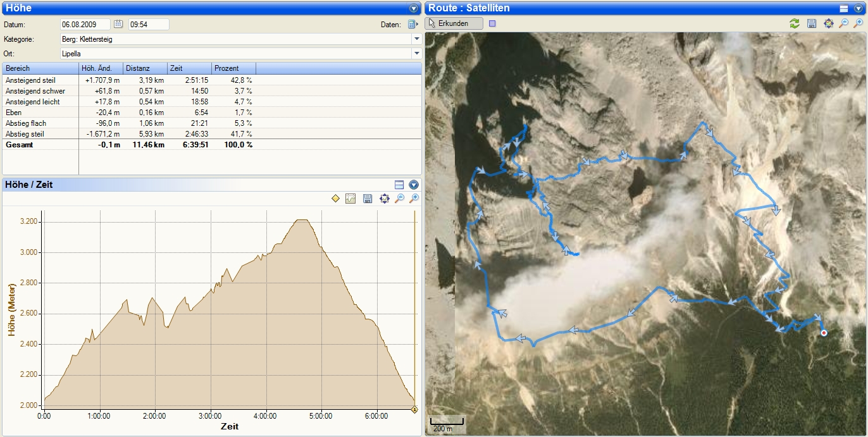The width and height of the screenshot is (868, 437).
Task: Auto-fit the elevation chart view
Action: coord(384,199)
